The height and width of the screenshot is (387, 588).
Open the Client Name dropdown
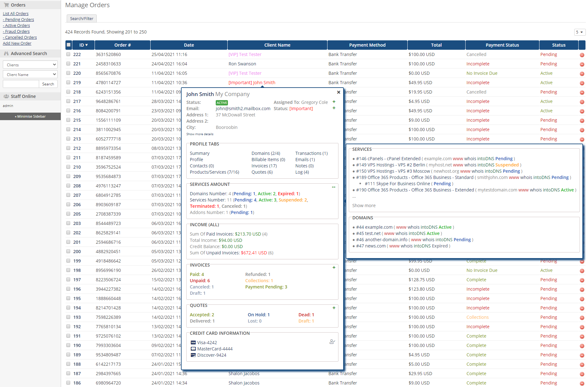[30, 74]
